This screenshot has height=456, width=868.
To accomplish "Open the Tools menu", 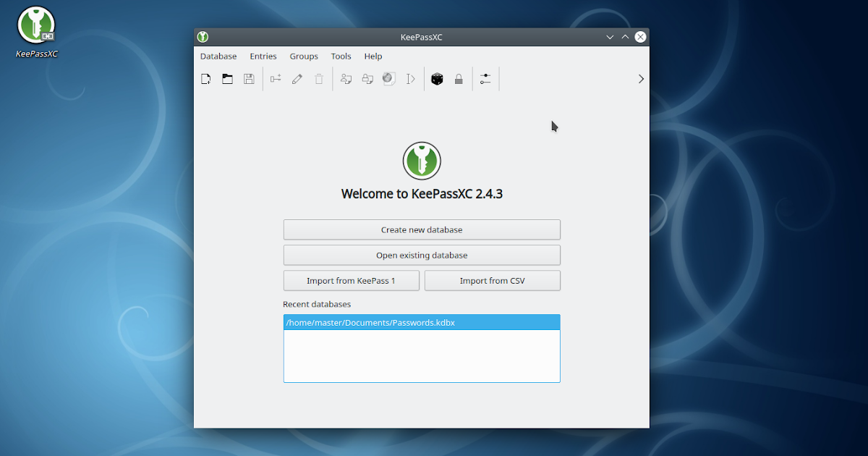I will click(x=341, y=56).
